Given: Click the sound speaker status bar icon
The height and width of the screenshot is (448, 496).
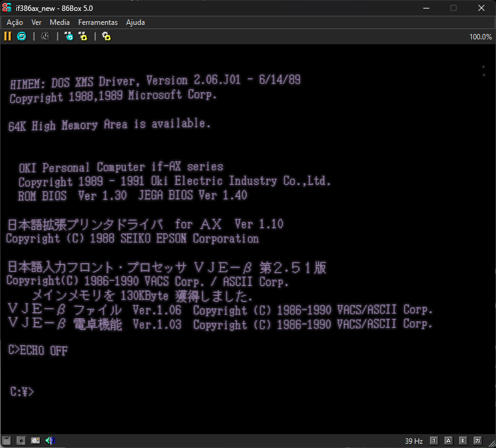Looking at the screenshot, I should point(50,440).
